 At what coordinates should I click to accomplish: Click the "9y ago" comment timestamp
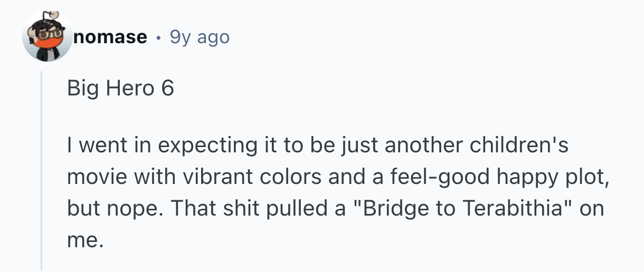tap(200, 37)
